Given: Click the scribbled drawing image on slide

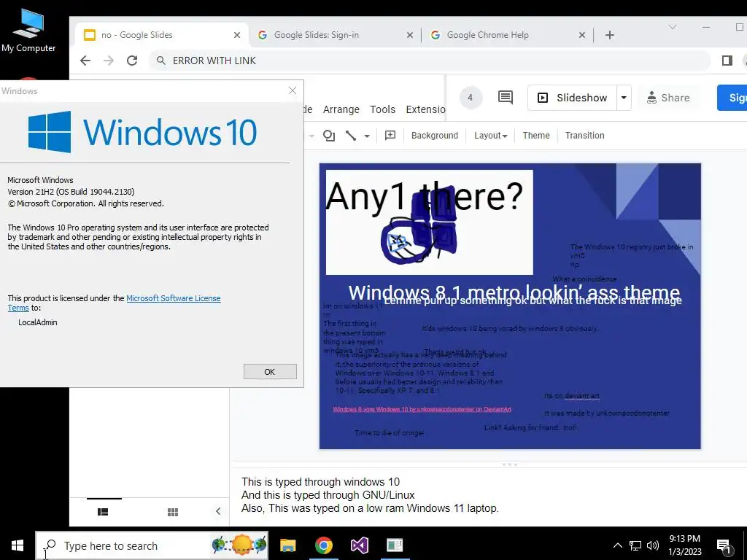Looking at the screenshot, I should pos(418,227).
